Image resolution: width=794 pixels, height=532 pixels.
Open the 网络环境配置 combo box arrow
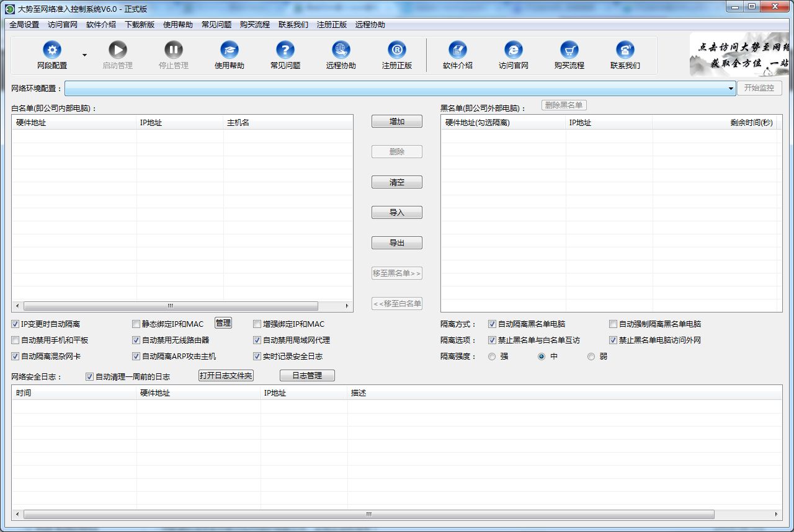click(x=732, y=87)
